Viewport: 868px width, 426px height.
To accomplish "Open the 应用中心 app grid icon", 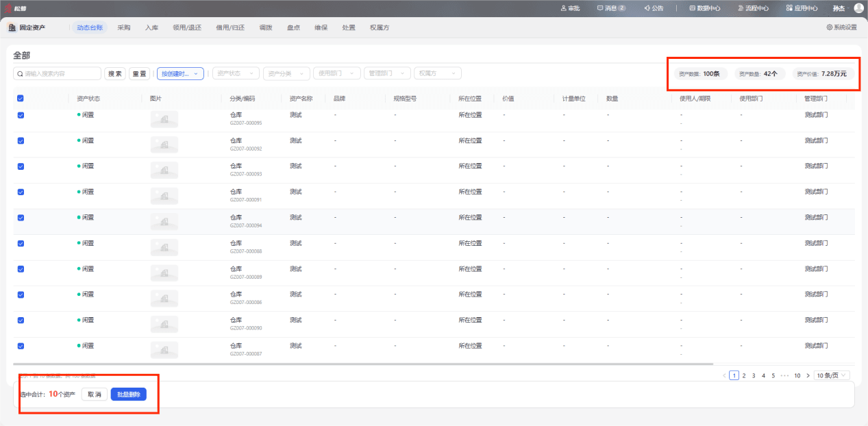I will [790, 8].
